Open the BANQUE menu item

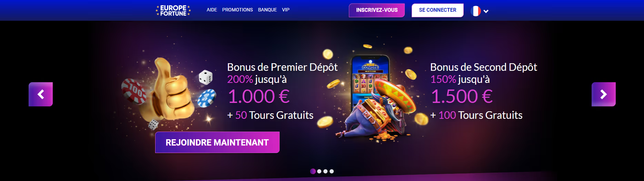[x=268, y=10]
